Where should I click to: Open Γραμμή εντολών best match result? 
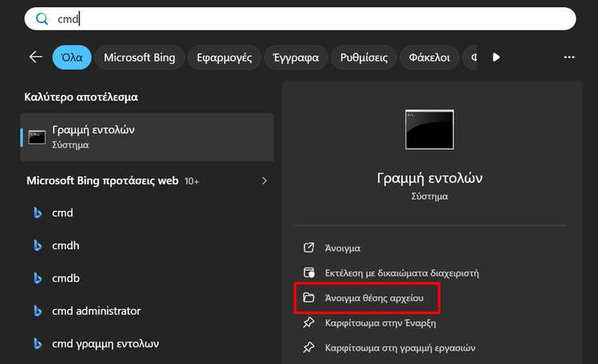click(148, 136)
